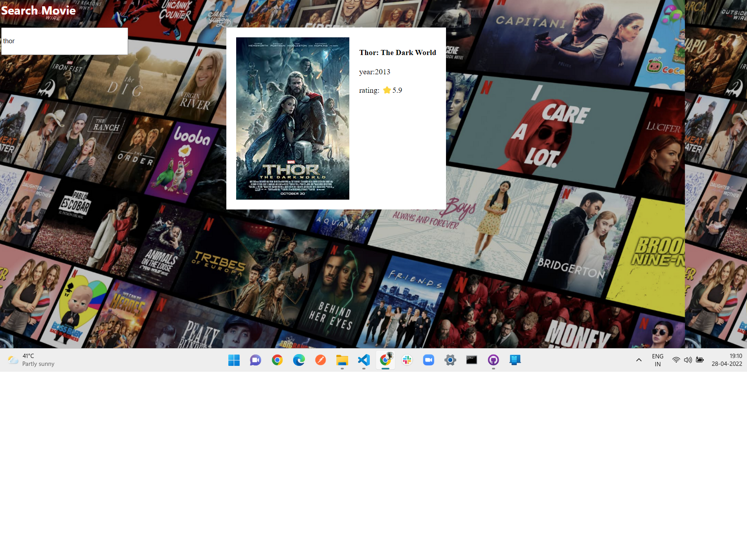Select the 'year:2013' text
Image resolution: width=747 pixels, height=560 pixels.
click(374, 72)
